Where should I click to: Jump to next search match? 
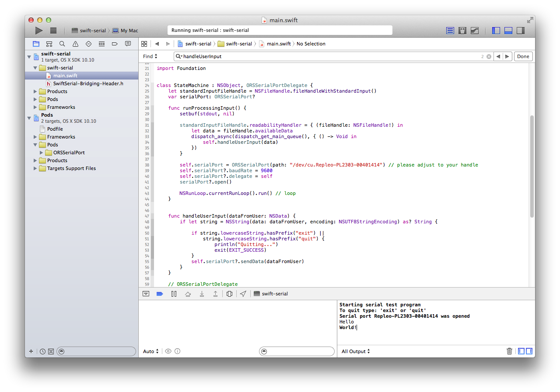tap(507, 56)
